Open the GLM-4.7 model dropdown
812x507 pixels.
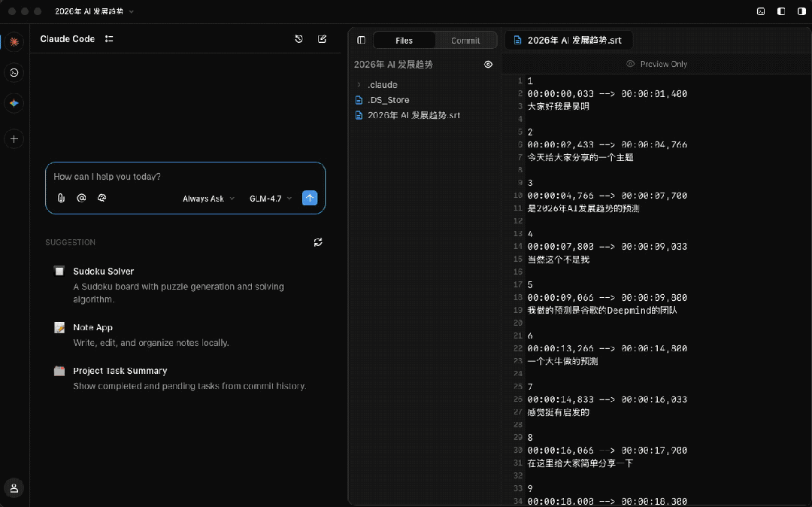271,199
